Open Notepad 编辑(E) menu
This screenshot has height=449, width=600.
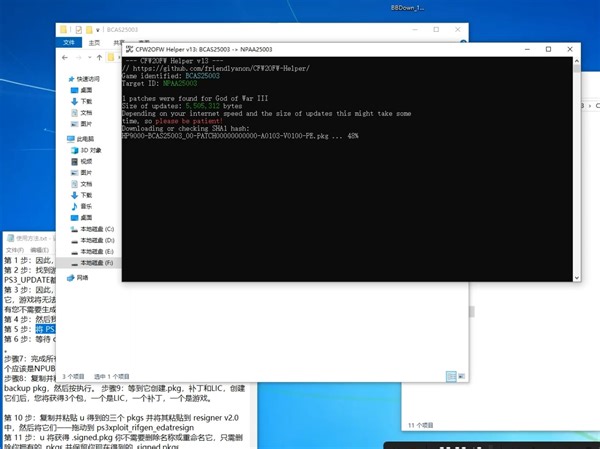[39, 250]
